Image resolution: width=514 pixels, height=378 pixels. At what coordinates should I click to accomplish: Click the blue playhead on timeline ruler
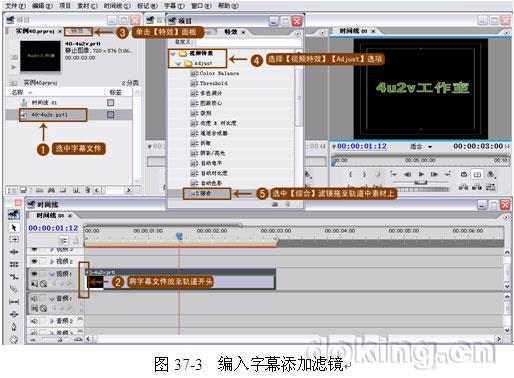179,236
